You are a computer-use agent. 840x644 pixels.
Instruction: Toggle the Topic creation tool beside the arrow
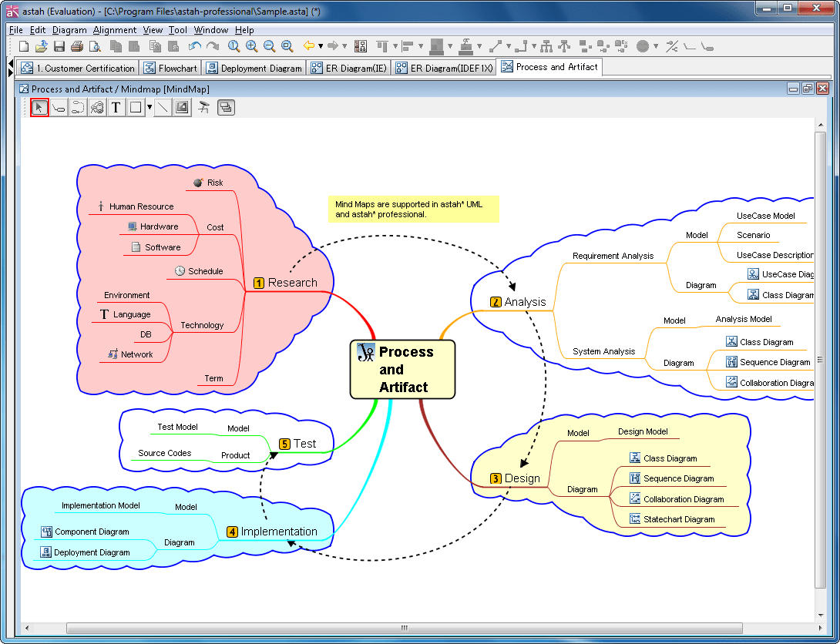[x=59, y=108]
